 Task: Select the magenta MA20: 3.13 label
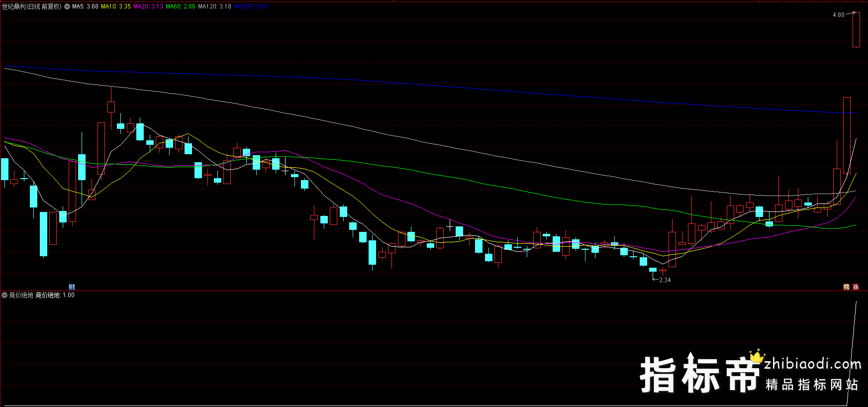[148, 6]
